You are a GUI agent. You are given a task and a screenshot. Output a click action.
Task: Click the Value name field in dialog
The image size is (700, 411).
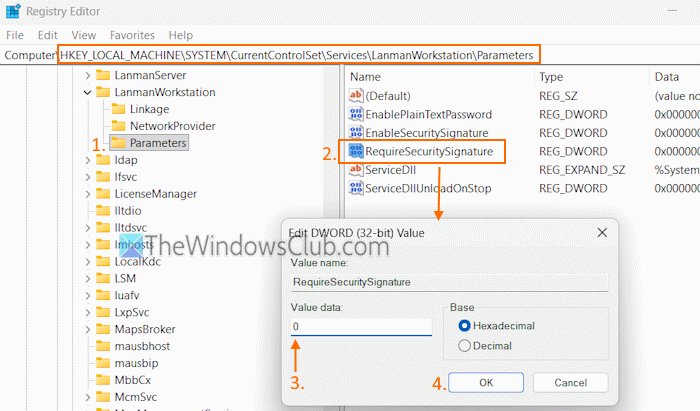point(449,282)
